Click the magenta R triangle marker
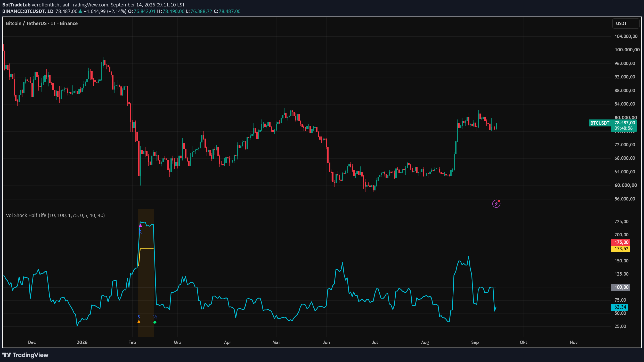Screen dimensions: 644x362 click(x=140, y=226)
